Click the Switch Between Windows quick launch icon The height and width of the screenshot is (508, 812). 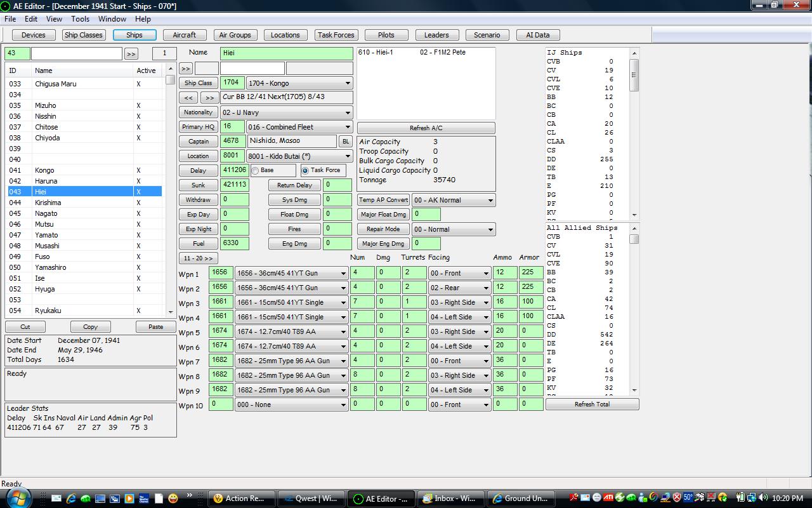pyautogui.click(x=115, y=498)
